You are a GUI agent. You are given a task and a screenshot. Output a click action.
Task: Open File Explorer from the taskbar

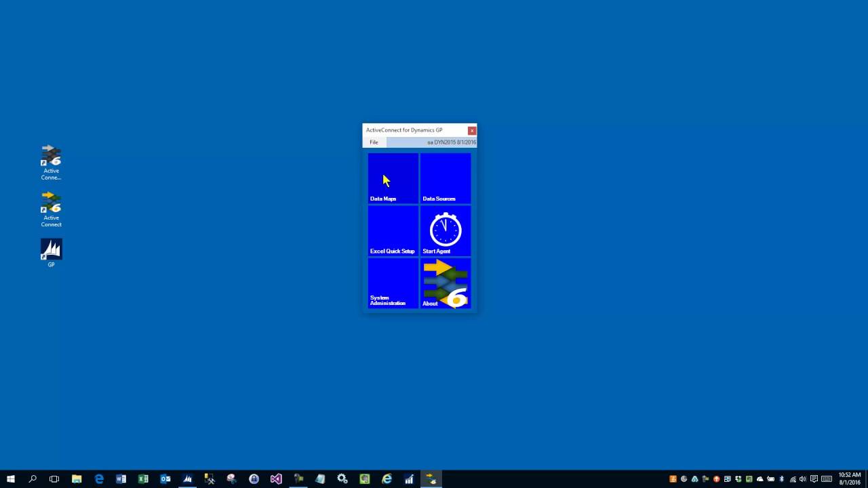pyautogui.click(x=77, y=479)
